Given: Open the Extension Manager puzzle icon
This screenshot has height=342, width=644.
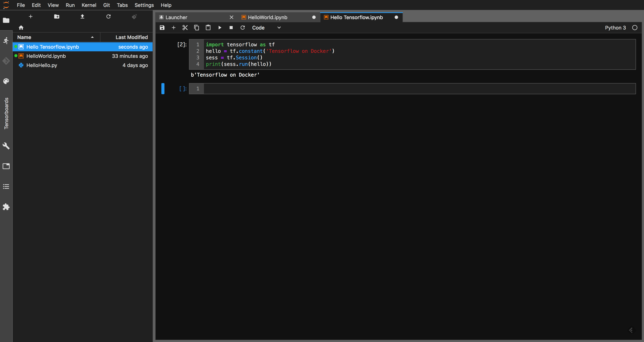Looking at the screenshot, I should point(6,207).
